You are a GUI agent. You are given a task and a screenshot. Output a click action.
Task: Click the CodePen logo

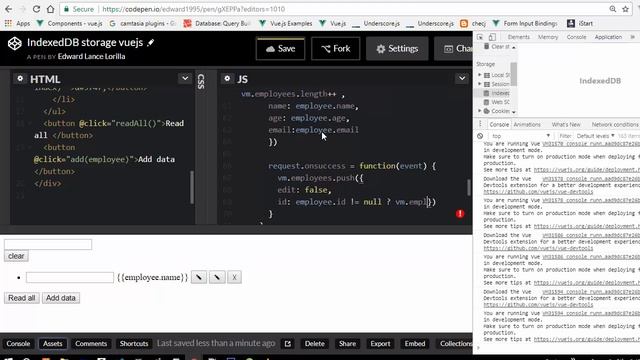15,43
